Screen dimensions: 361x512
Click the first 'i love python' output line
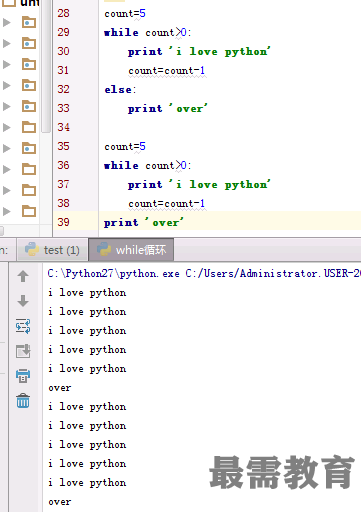coord(87,293)
